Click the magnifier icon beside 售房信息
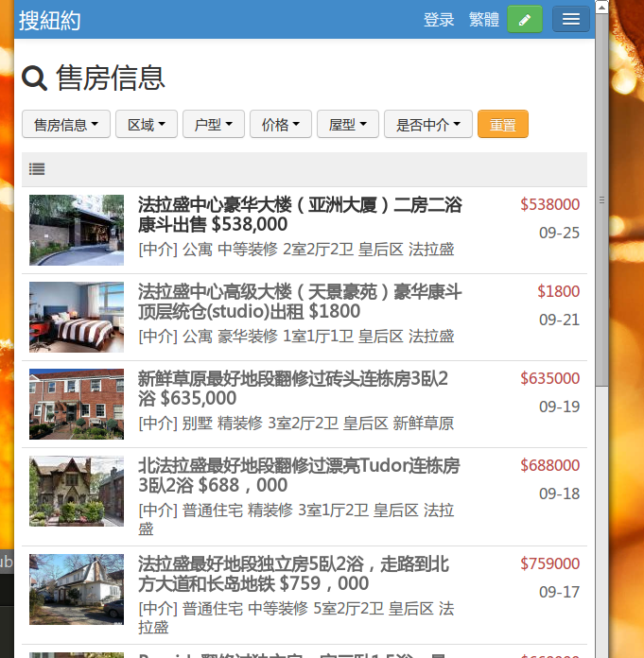The height and width of the screenshot is (658, 644). pos(34,78)
